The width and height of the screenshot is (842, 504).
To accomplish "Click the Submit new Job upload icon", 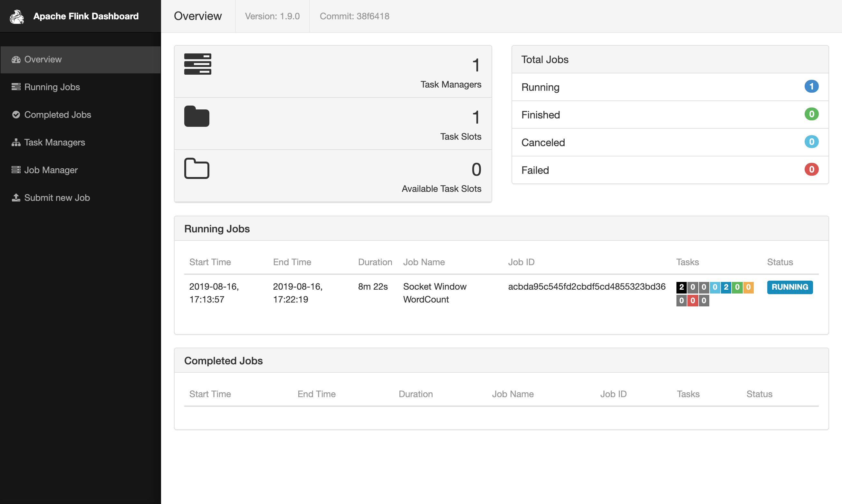I will (16, 197).
